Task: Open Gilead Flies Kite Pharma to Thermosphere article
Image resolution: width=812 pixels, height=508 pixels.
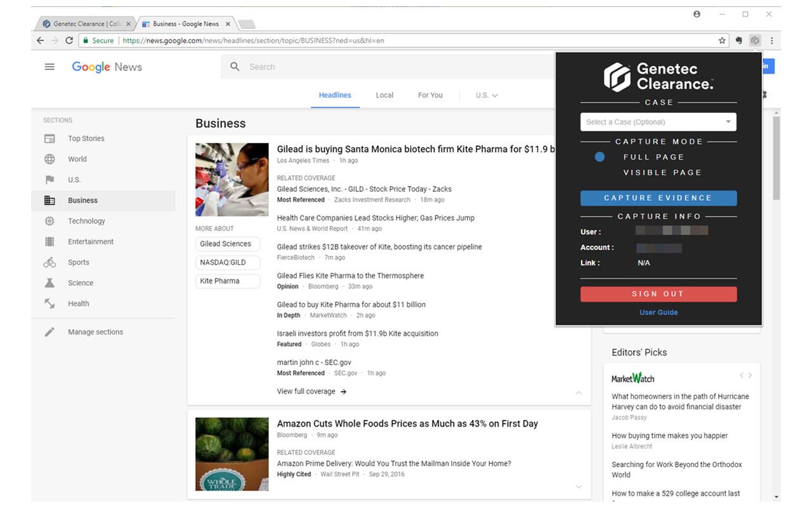Action: click(350, 276)
